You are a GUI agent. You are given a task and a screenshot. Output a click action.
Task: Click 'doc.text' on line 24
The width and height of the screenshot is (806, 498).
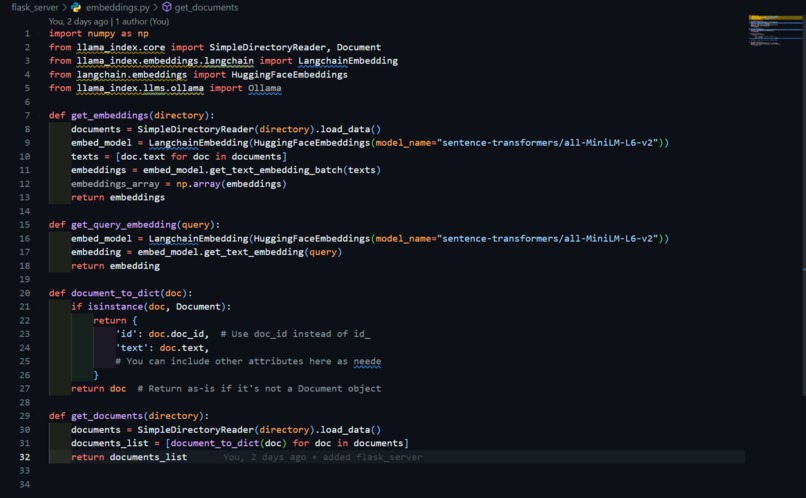(x=181, y=348)
